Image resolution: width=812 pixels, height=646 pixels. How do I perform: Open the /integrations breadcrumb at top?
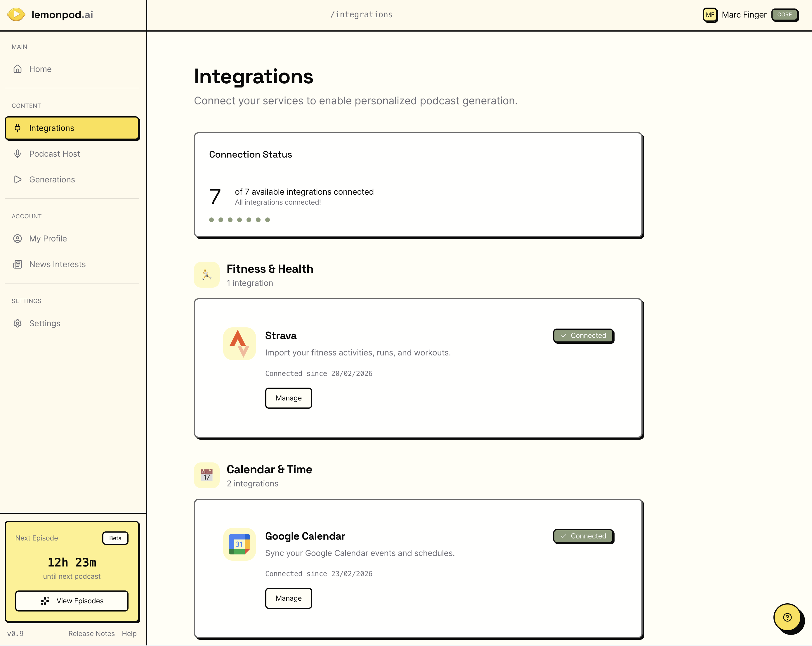pyautogui.click(x=361, y=14)
